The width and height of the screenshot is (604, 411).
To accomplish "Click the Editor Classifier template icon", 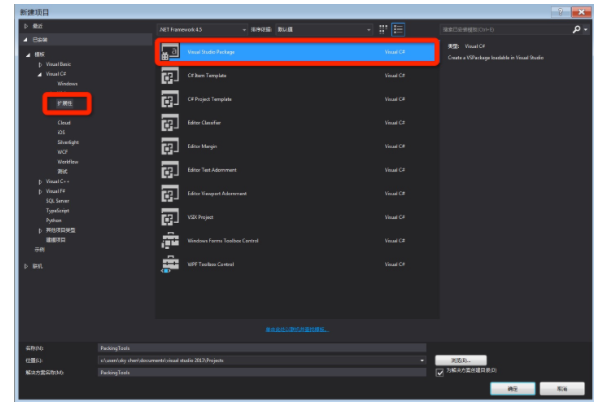I will tap(170, 122).
